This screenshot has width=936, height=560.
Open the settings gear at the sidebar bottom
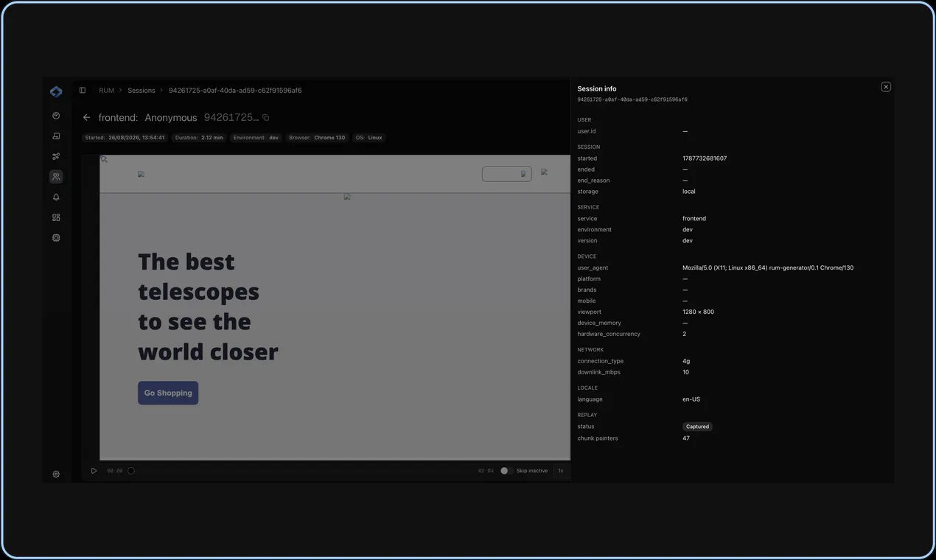click(x=56, y=475)
